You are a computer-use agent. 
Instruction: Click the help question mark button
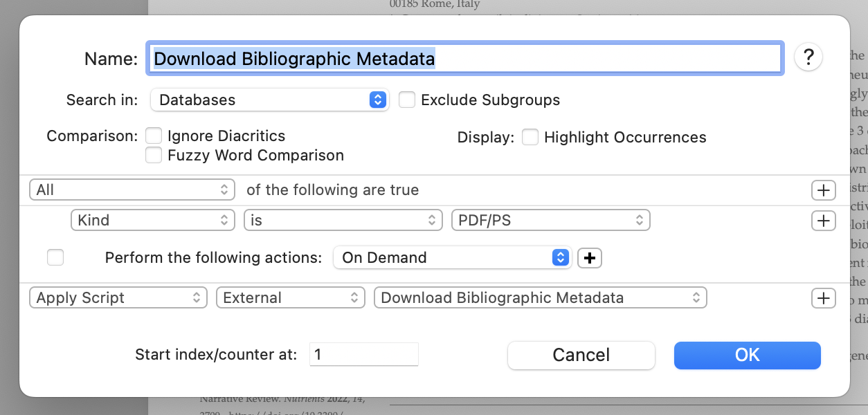pos(808,57)
